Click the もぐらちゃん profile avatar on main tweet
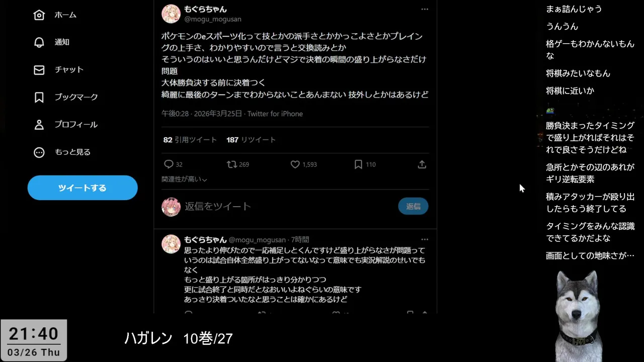 coord(171,14)
